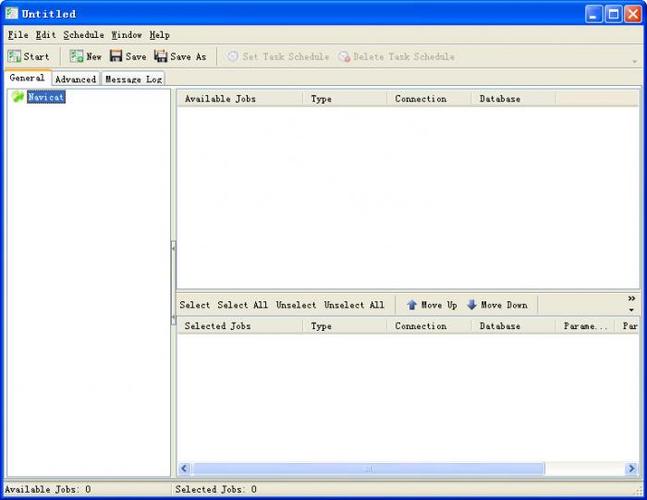This screenshot has height=500, width=647.
Task: Click the Parame... column header
Action: click(x=585, y=326)
